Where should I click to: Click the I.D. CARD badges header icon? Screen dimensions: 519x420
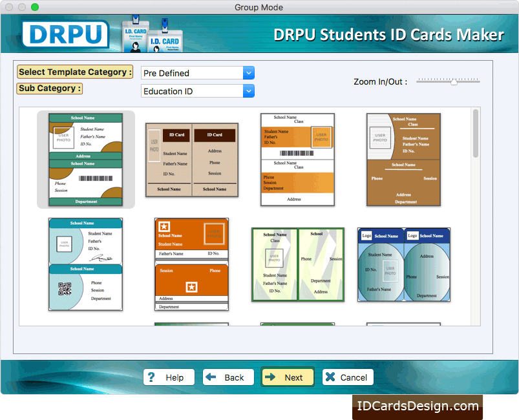(153, 35)
